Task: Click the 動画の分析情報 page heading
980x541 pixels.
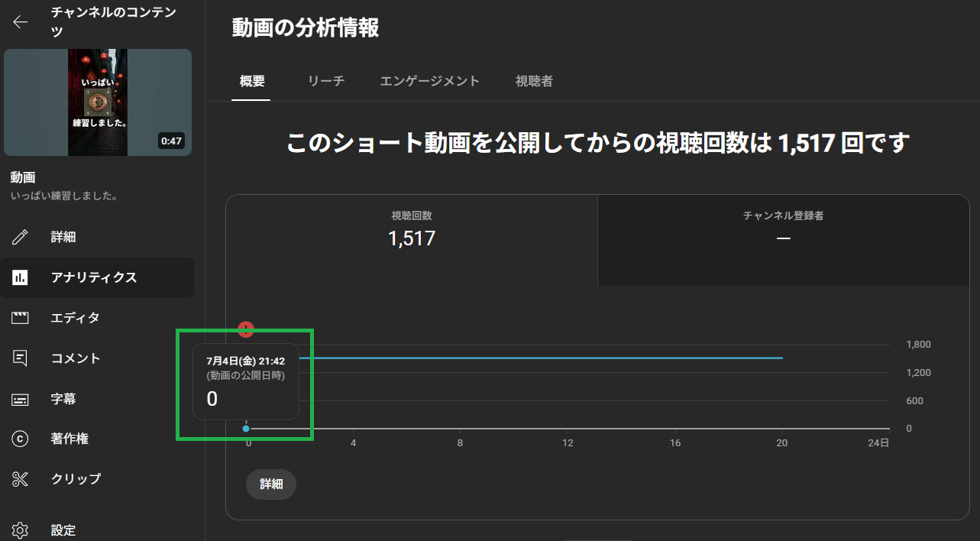Action: click(306, 28)
